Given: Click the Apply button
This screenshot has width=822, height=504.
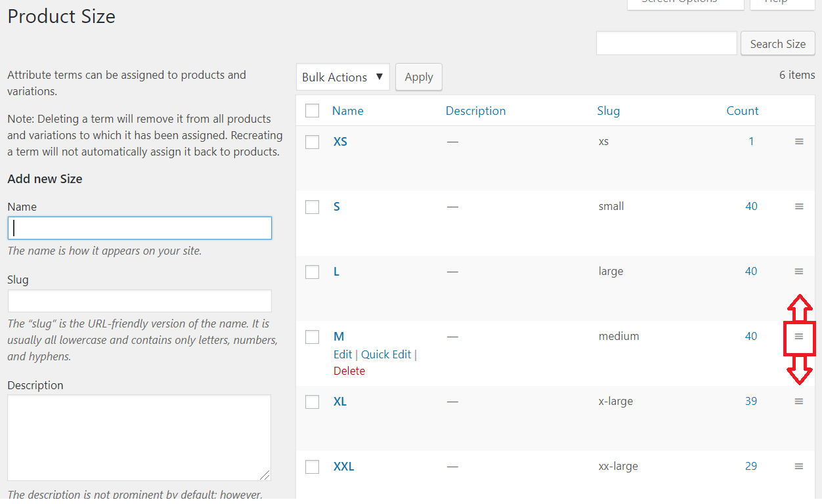Looking at the screenshot, I should click(x=419, y=77).
